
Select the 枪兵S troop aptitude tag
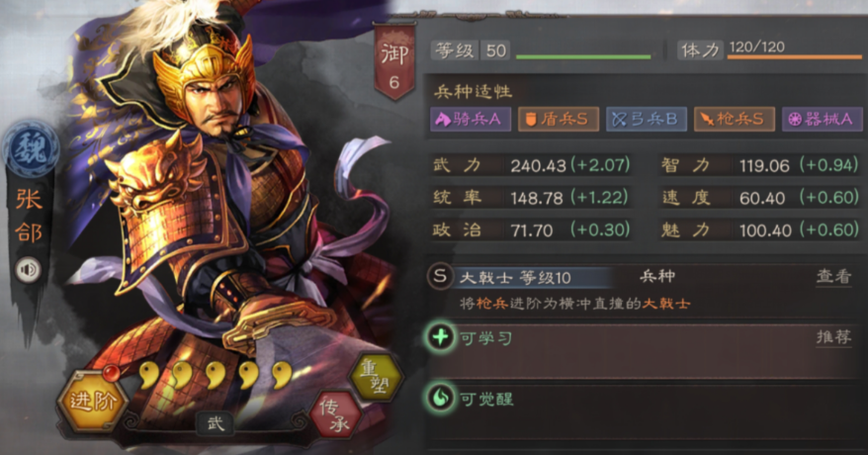click(x=735, y=119)
